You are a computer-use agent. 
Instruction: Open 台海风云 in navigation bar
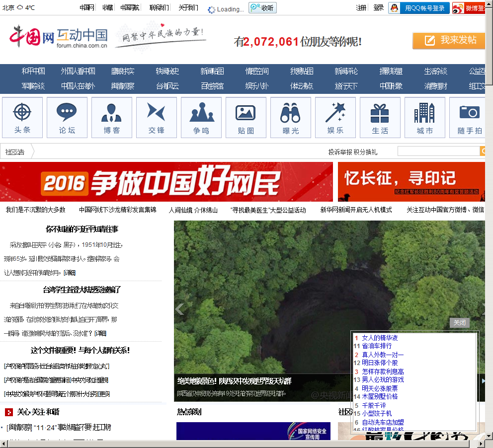167,86
